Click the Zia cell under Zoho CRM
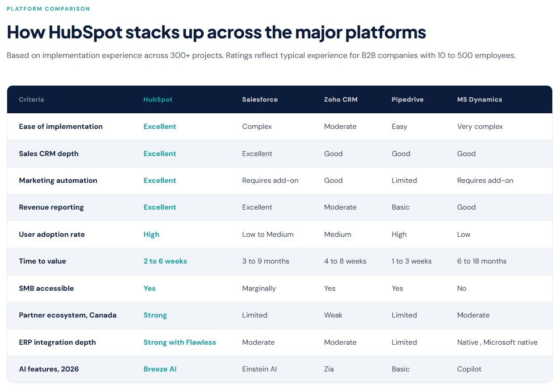 pos(329,369)
